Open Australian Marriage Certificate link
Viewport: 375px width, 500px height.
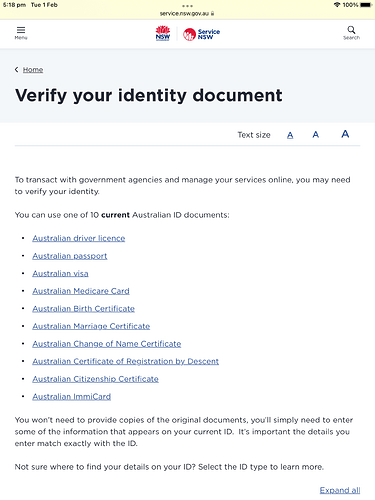pyautogui.click(x=91, y=326)
